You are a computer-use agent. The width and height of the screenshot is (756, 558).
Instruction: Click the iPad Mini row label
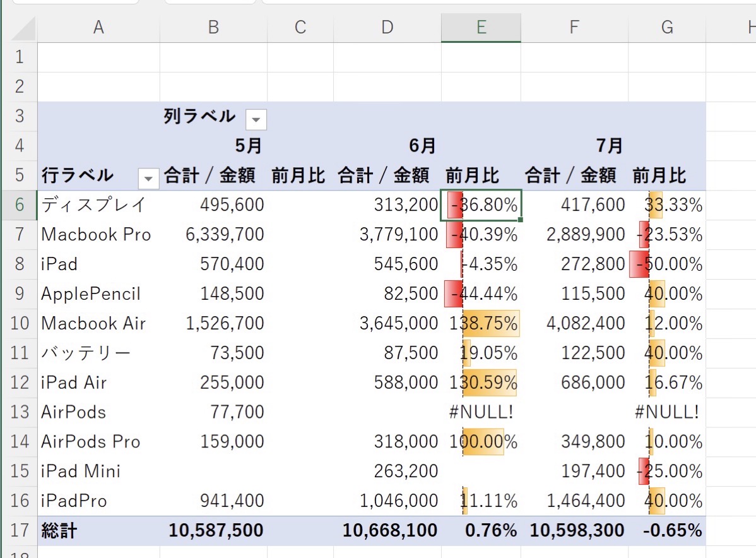click(x=81, y=471)
